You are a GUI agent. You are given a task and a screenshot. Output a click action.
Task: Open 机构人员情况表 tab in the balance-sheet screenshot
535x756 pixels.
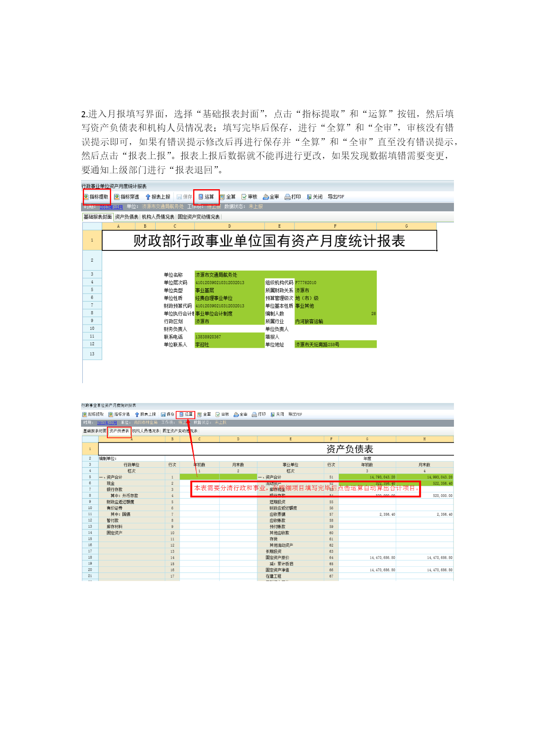(x=146, y=431)
